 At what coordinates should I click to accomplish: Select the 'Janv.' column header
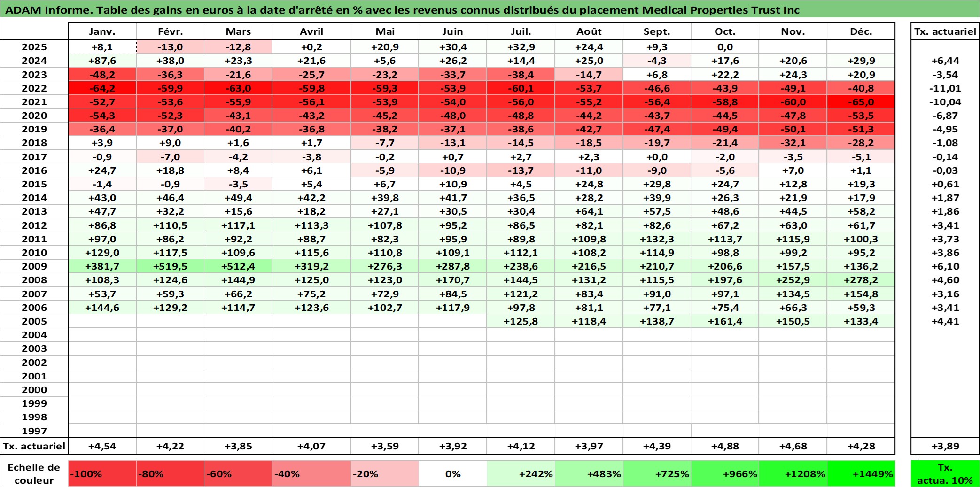(102, 31)
